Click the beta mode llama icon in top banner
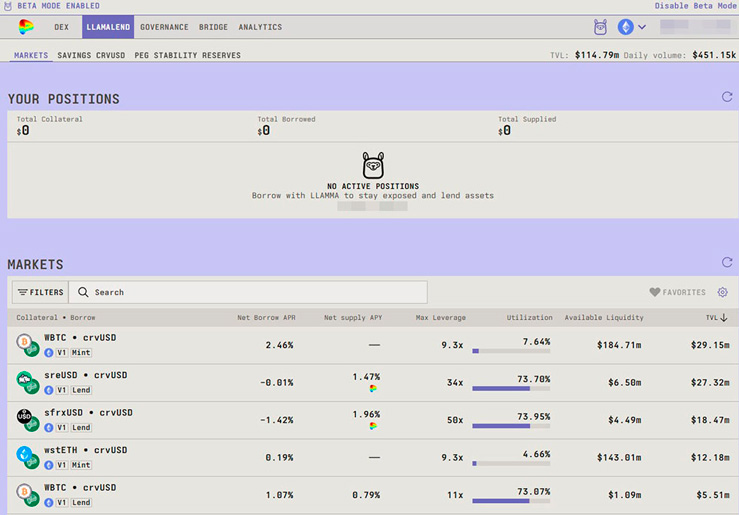The image size is (739, 515). [x=8, y=6]
